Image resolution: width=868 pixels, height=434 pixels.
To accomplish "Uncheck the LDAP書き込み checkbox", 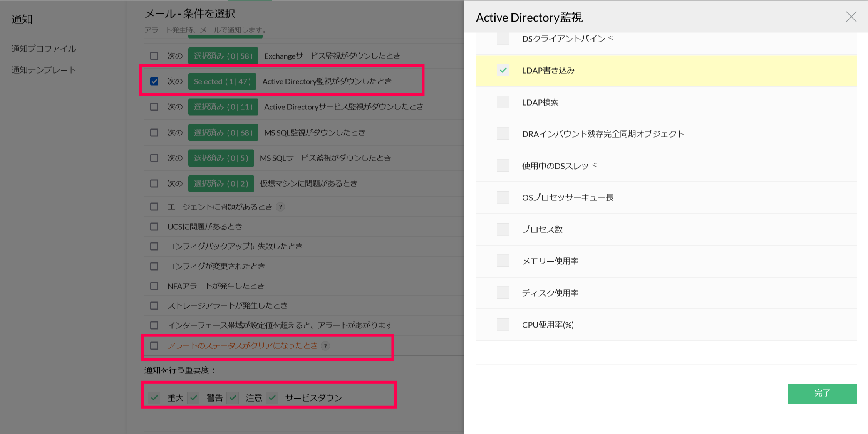I will [503, 70].
